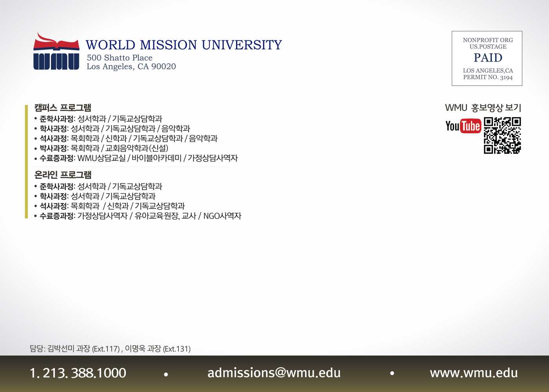
Task: Click the dot separator before www.wmu.edu
Action: (x=392, y=374)
